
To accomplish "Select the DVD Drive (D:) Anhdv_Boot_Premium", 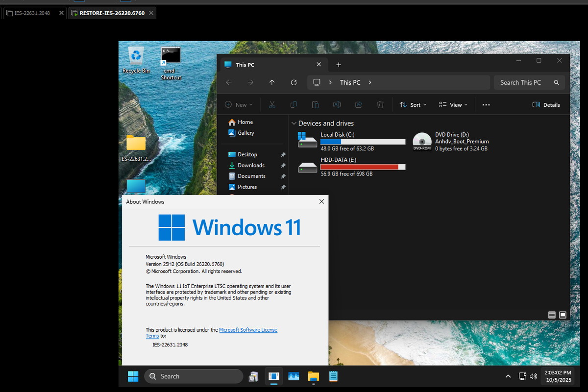I will tap(450, 141).
